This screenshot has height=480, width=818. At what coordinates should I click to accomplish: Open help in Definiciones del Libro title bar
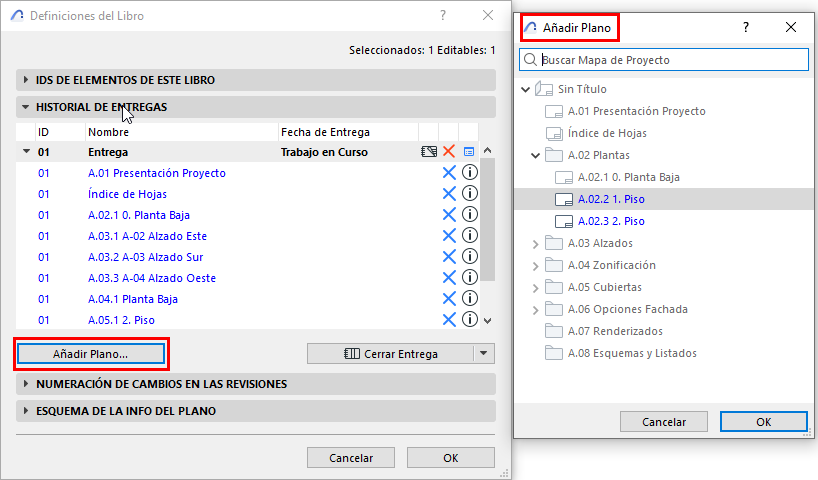(x=443, y=15)
